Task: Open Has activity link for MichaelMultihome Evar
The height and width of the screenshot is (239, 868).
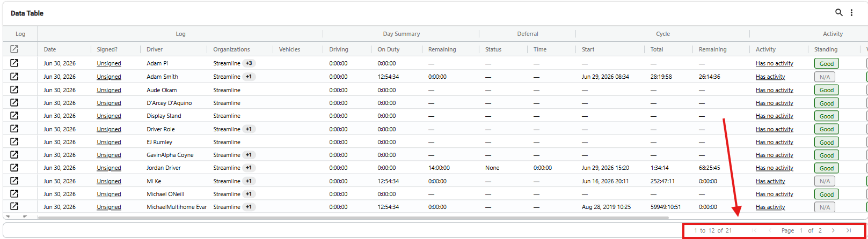Action: tap(770, 207)
